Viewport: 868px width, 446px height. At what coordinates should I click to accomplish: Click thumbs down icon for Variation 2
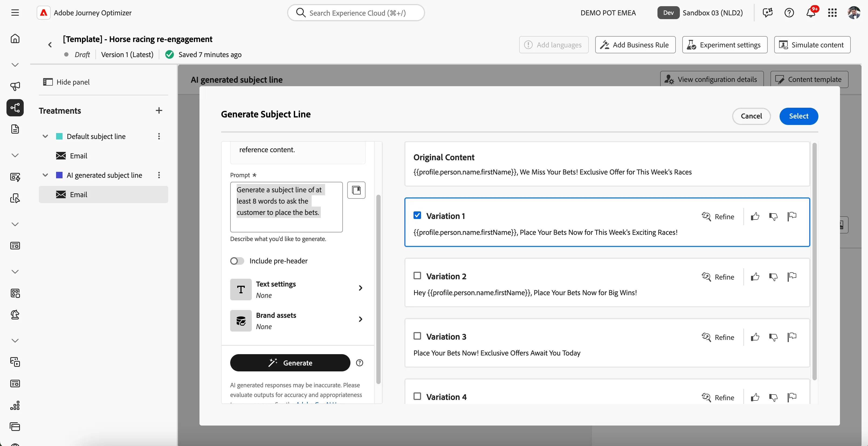point(773,277)
